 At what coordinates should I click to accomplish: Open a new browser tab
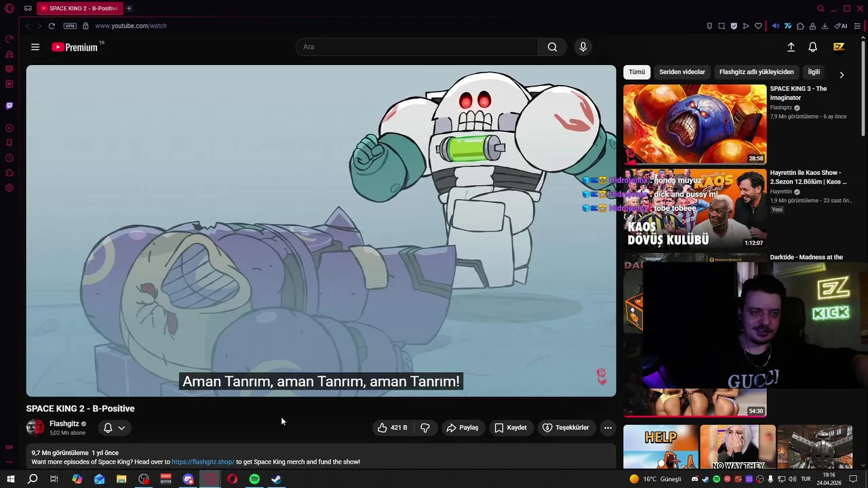(x=129, y=8)
